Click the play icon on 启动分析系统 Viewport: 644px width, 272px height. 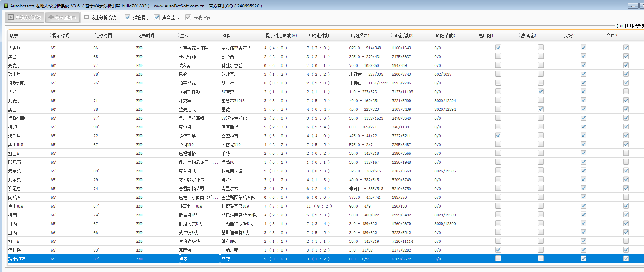(11, 17)
